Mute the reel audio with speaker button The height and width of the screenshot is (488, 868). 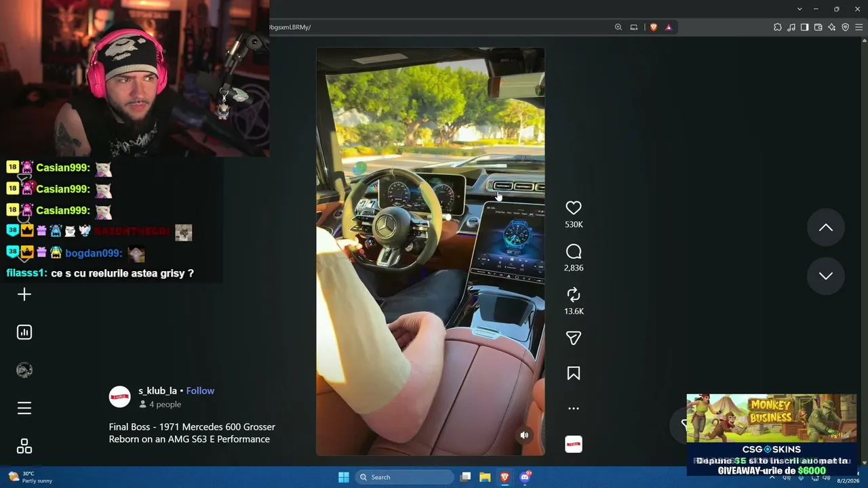524,435
